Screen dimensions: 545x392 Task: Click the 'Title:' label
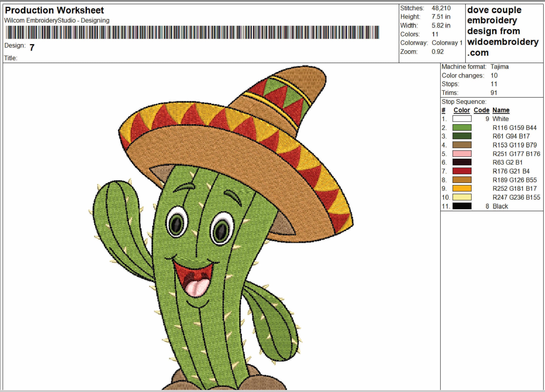coord(11,58)
